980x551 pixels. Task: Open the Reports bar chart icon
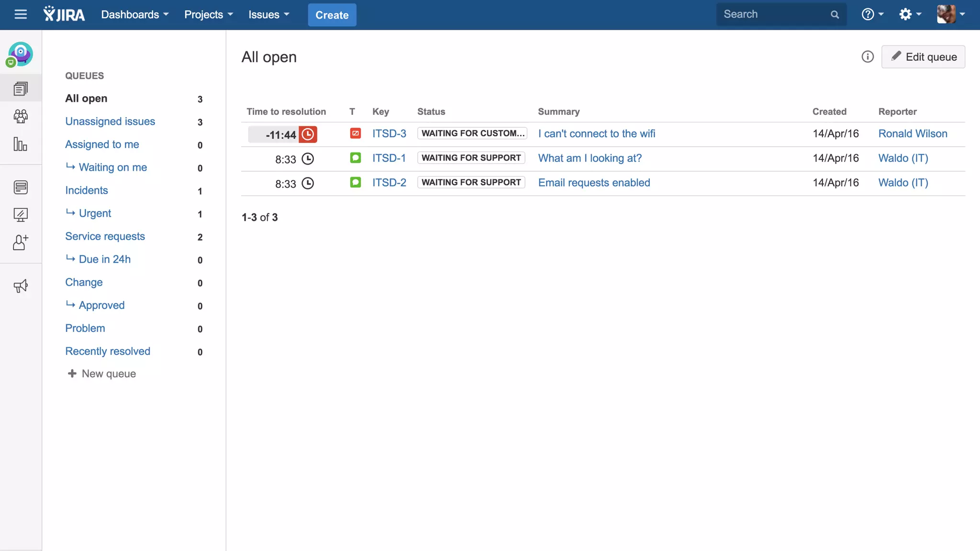[21, 144]
